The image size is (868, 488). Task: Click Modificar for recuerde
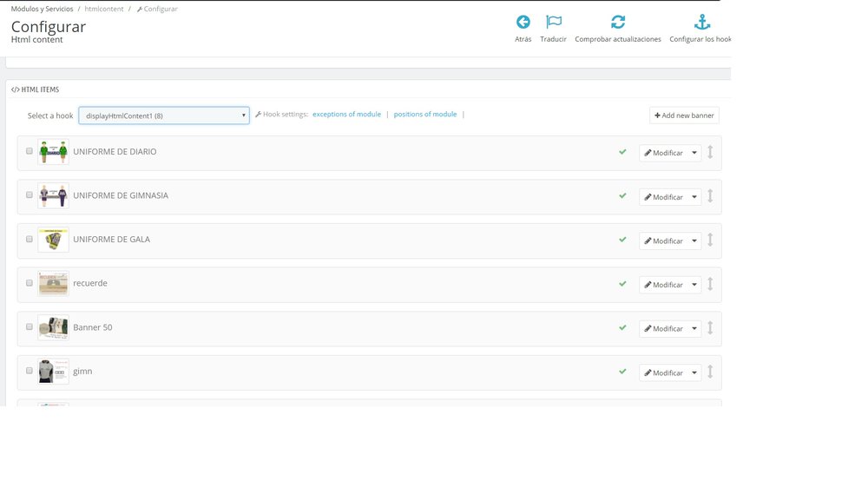[664, 285]
